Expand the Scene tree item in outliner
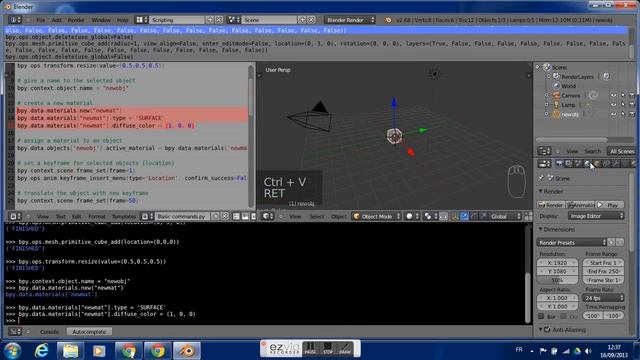This screenshot has width=640, height=360. pyautogui.click(x=538, y=67)
